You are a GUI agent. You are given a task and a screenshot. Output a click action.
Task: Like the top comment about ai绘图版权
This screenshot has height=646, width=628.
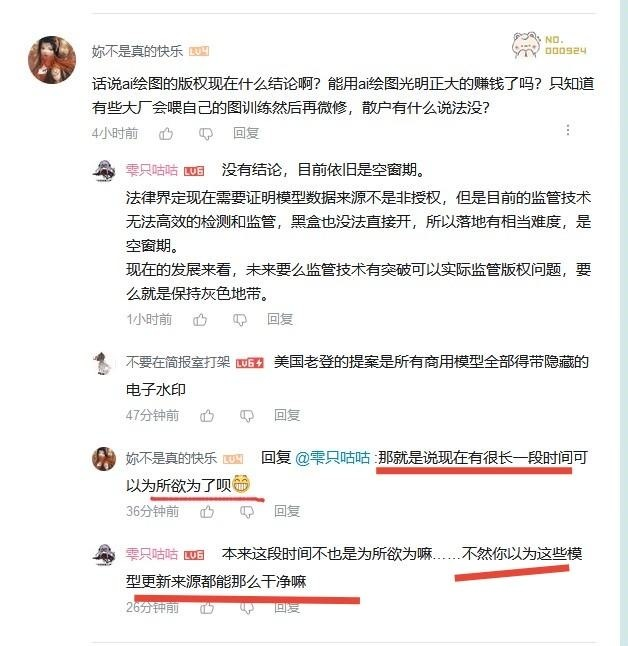click(166, 133)
